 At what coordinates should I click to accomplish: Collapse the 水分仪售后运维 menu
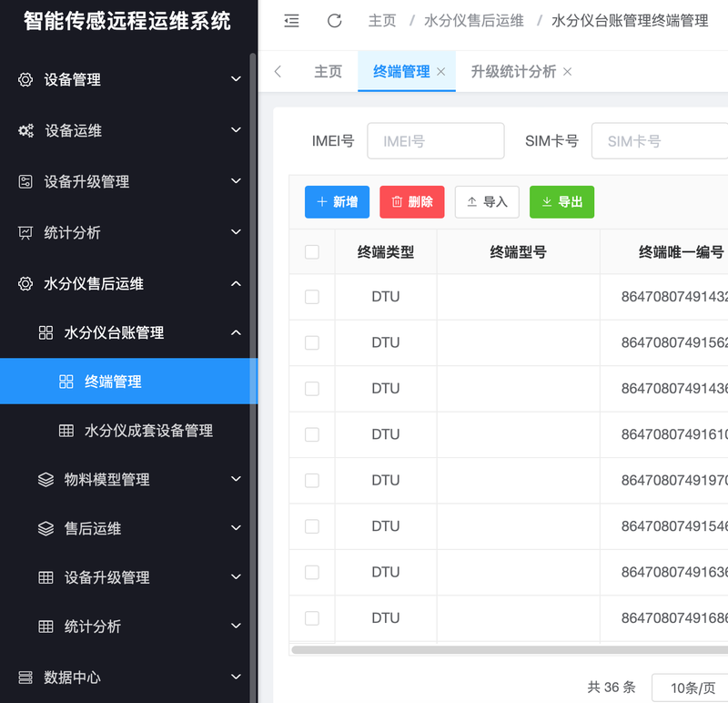pyautogui.click(x=236, y=284)
